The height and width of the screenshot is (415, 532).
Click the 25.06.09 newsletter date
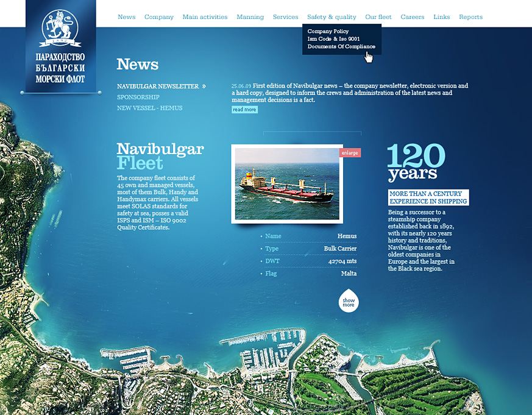(x=241, y=86)
